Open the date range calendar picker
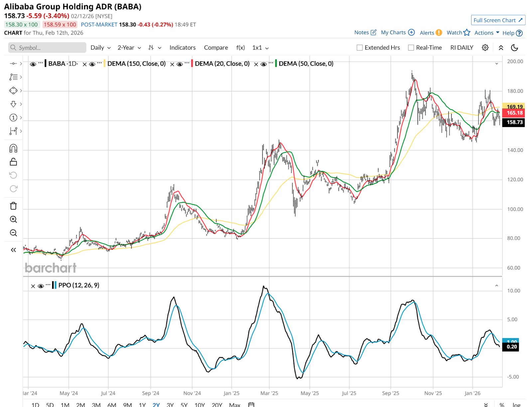The image size is (532, 407). point(251,405)
